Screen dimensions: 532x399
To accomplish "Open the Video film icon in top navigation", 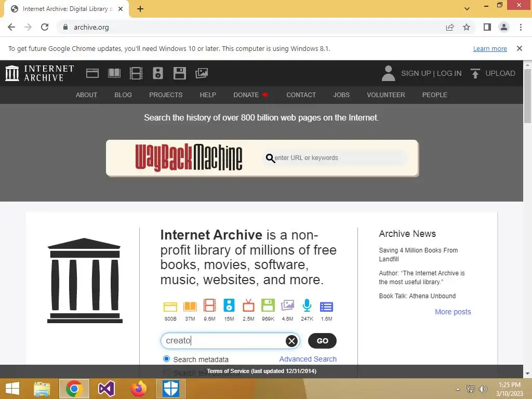I will pyautogui.click(x=136, y=73).
